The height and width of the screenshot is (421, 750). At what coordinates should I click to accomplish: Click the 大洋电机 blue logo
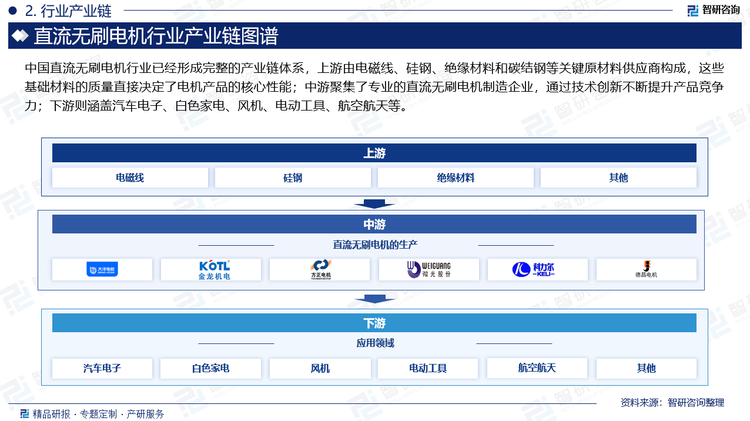(x=102, y=269)
